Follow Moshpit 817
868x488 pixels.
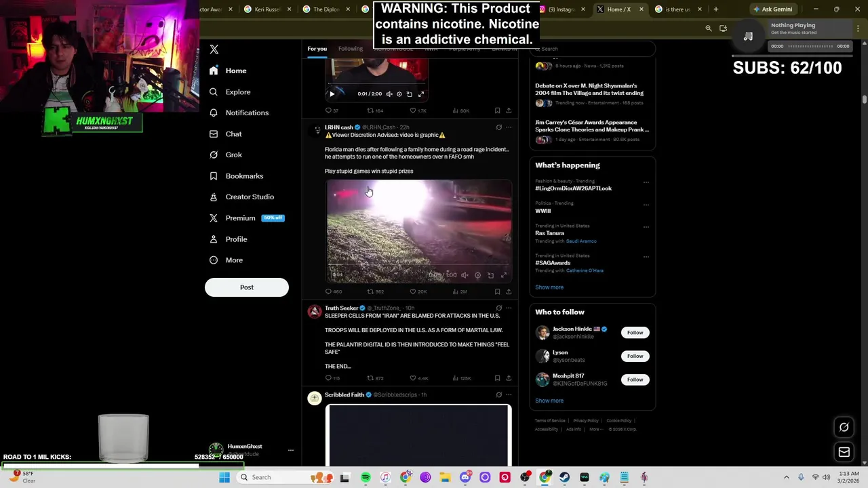(635, 380)
